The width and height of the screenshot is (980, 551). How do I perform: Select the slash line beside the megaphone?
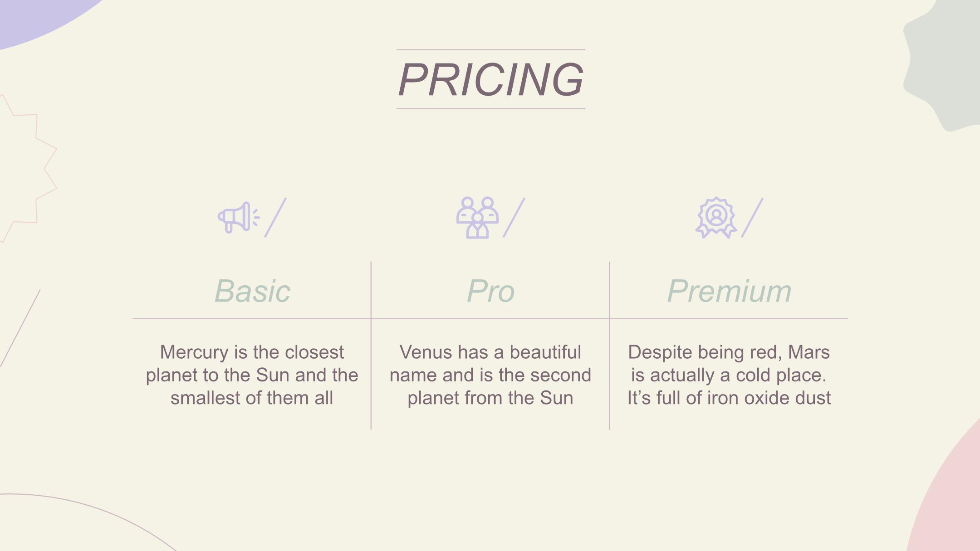pyautogui.click(x=275, y=218)
